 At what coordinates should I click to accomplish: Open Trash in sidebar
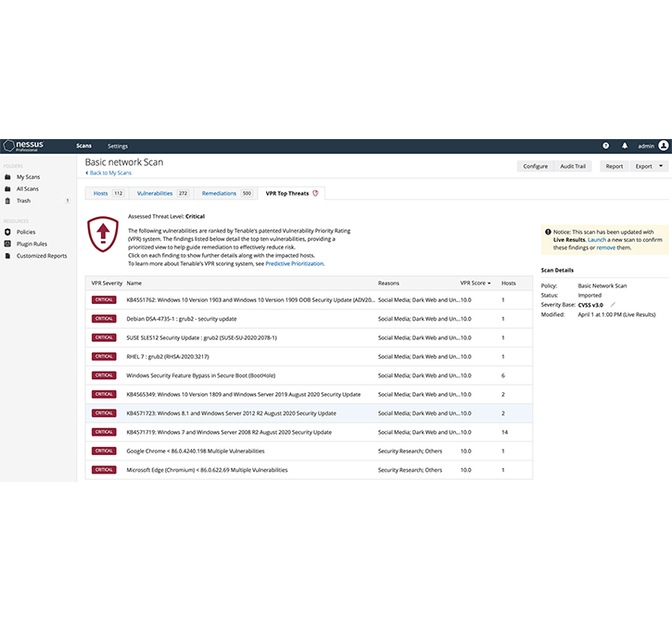(23, 200)
